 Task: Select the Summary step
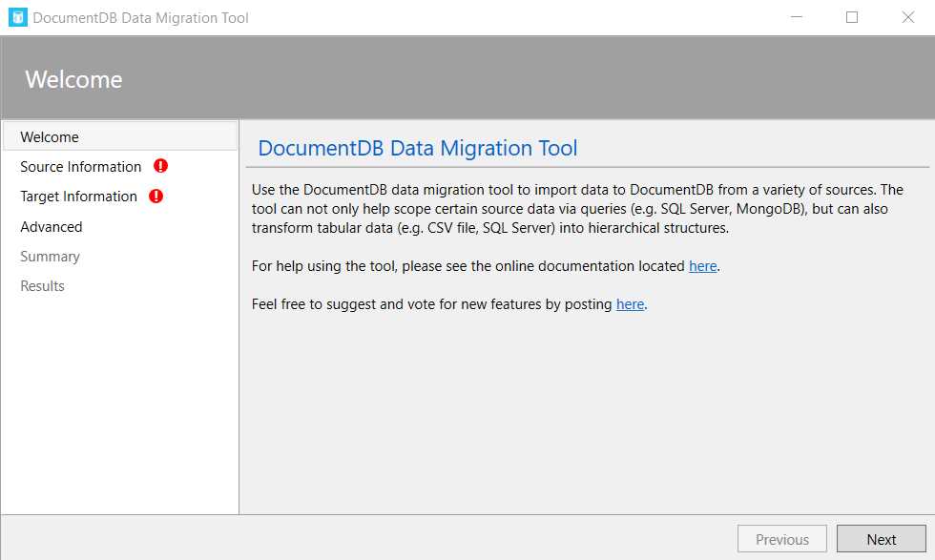50,257
